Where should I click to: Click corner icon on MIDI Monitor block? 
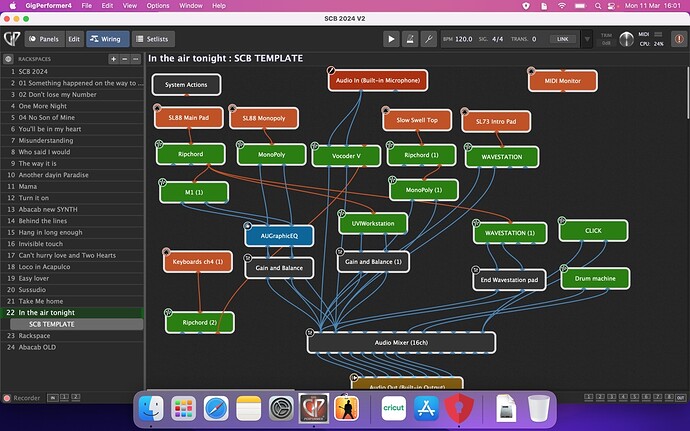[531, 71]
